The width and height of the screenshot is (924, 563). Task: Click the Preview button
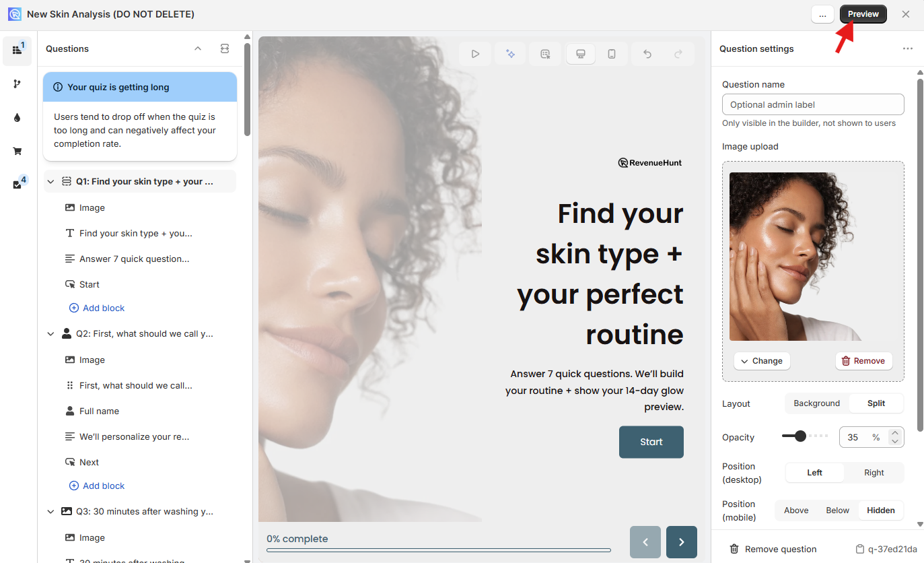click(x=863, y=14)
